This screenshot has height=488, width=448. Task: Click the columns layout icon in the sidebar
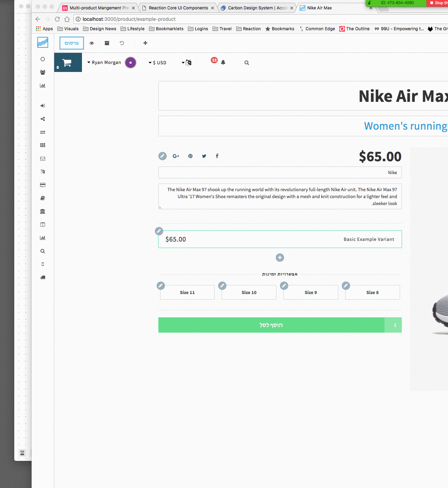(x=43, y=225)
